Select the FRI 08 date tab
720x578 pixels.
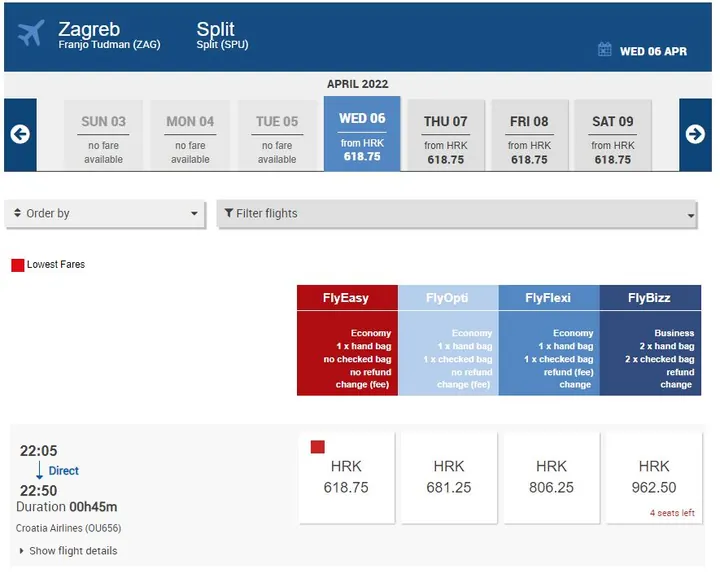point(529,135)
